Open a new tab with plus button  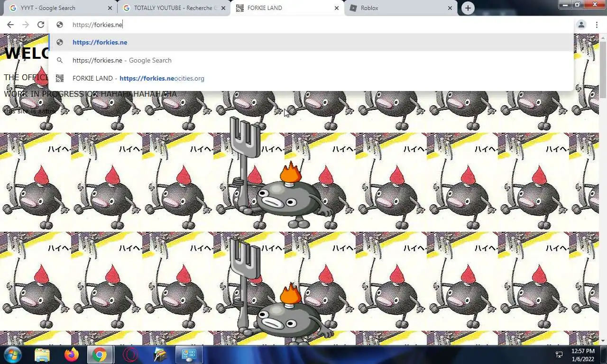(x=468, y=8)
